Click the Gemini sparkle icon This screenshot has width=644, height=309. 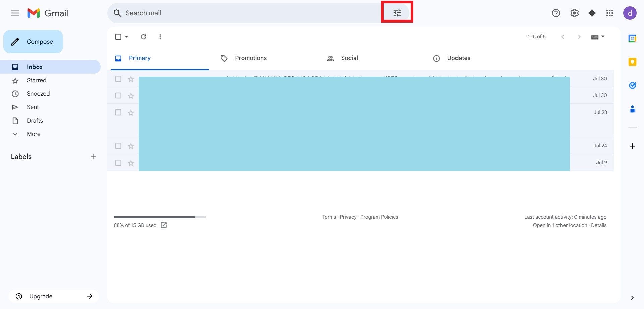tap(592, 13)
